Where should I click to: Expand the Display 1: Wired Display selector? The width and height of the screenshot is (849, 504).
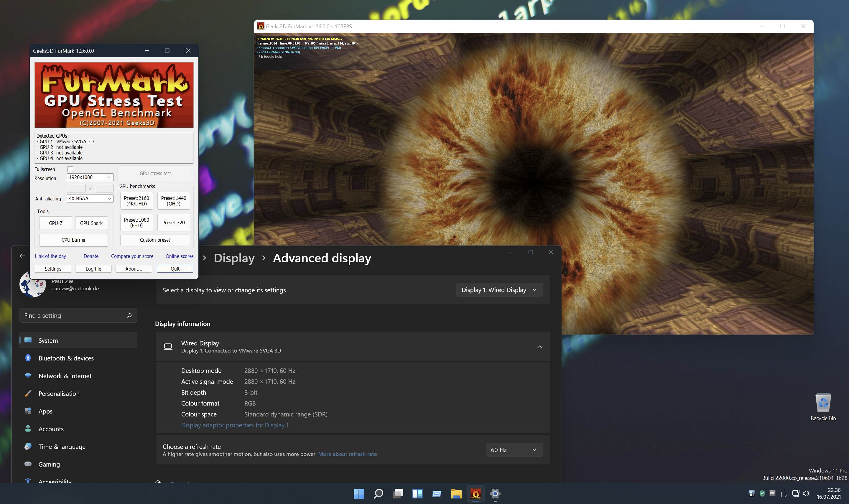[x=499, y=290]
